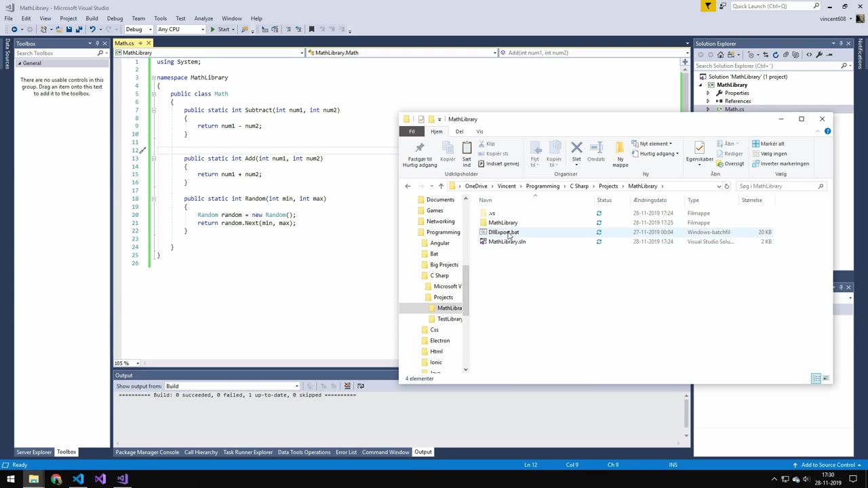Screen dimensions: 868x488
Task: Click the Up arrow in File Explorer
Action: click(x=441, y=186)
